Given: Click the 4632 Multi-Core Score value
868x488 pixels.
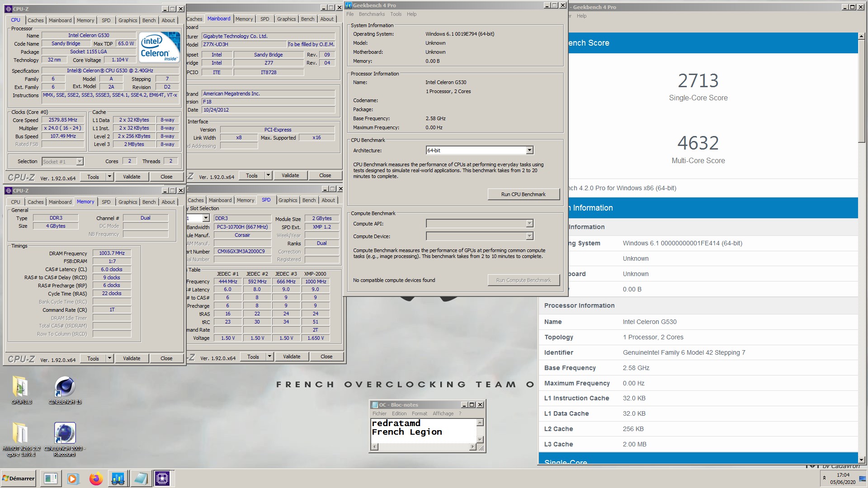Looking at the screenshot, I should (698, 143).
